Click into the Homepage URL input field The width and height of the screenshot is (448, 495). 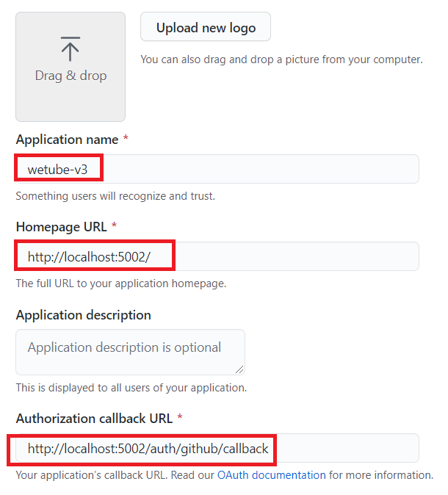(x=217, y=256)
